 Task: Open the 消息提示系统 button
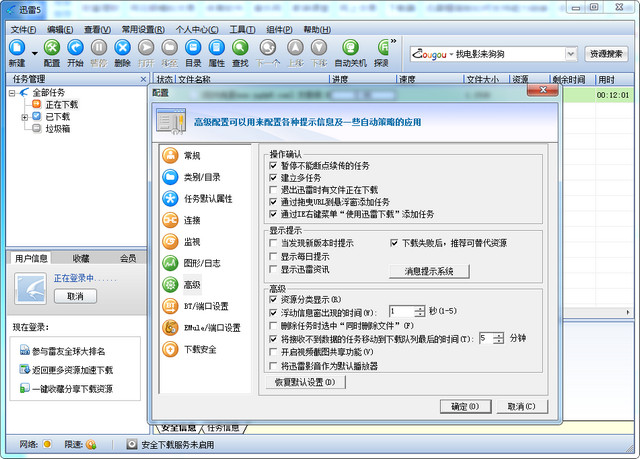click(429, 271)
